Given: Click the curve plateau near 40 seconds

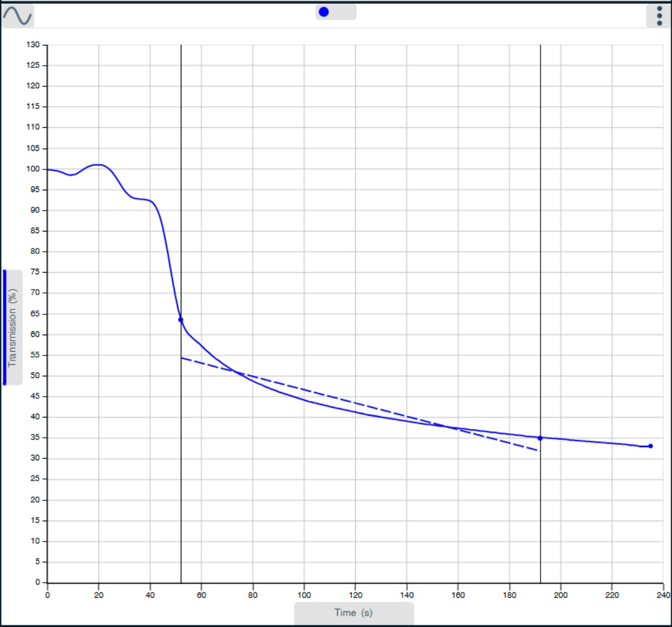Looking at the screenshot, I should tap(144, 200).
